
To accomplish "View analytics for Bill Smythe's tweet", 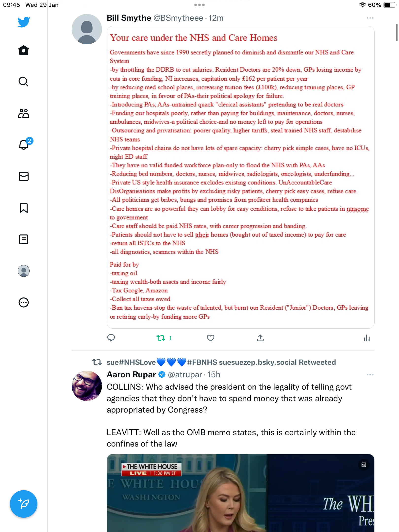I will (x=367, y=338).
